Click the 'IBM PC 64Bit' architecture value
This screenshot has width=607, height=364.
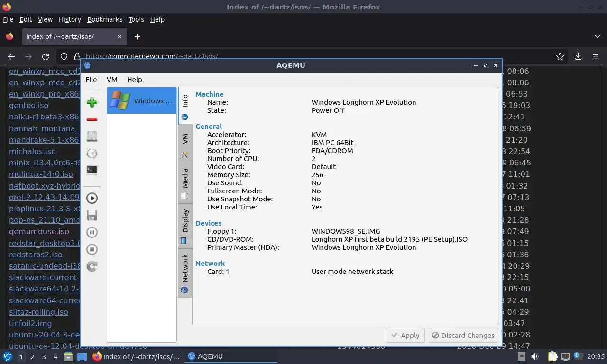[x=332, y=143]
